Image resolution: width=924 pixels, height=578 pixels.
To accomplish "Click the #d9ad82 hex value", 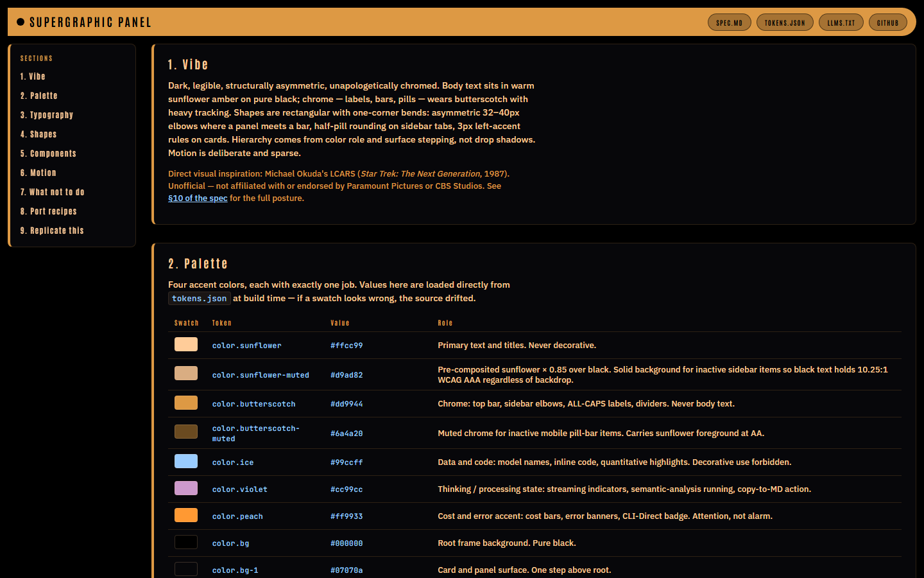I will point(346,375).
